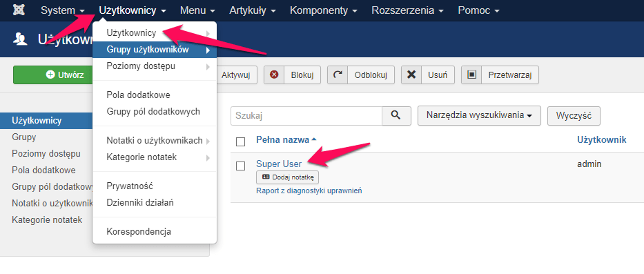The height and width of the screenshot is (274, 644).
Task: Click the Wyczyść button
Action: pyautogui.click(x=574, y=115)
